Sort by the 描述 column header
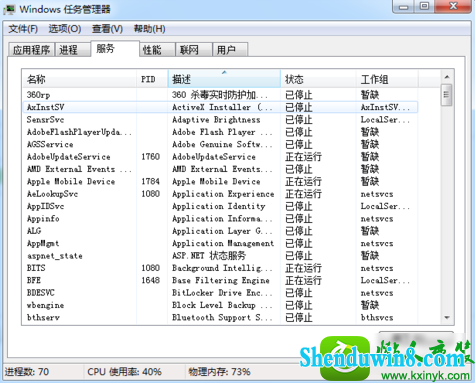The width and height of the screenshot is (475, 383). point(224,79)
